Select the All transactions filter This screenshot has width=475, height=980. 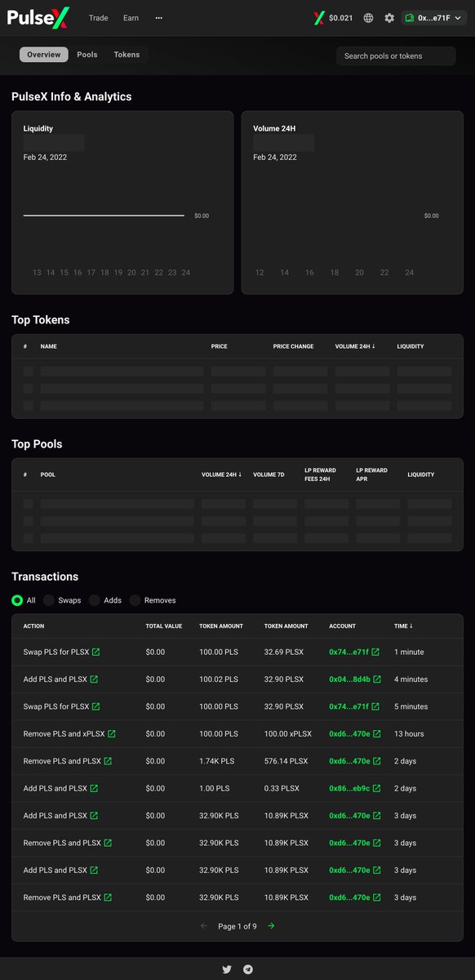tap(17, 600)
